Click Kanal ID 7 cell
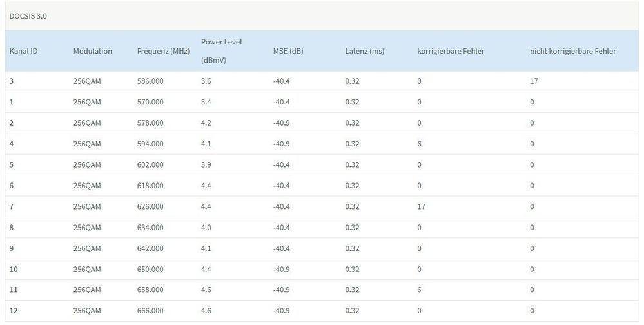Viewport: 644px width, 325px height. click(x=12, y=206)
